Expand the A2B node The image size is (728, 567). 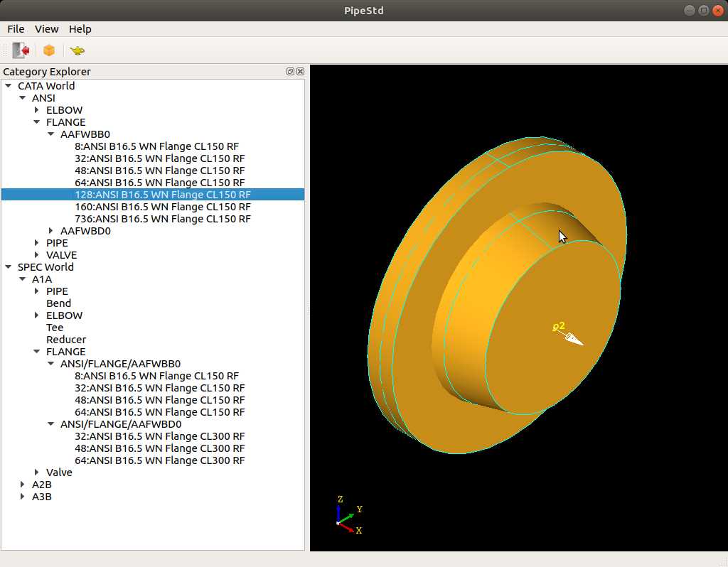(22, 484)
